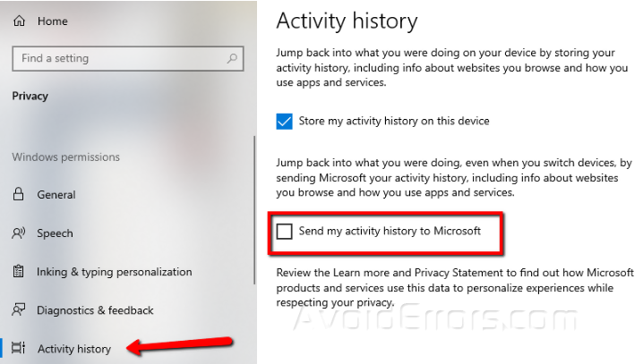Click the Speech person icon
The height and width of the screenshot is (364, 643).
19,233
